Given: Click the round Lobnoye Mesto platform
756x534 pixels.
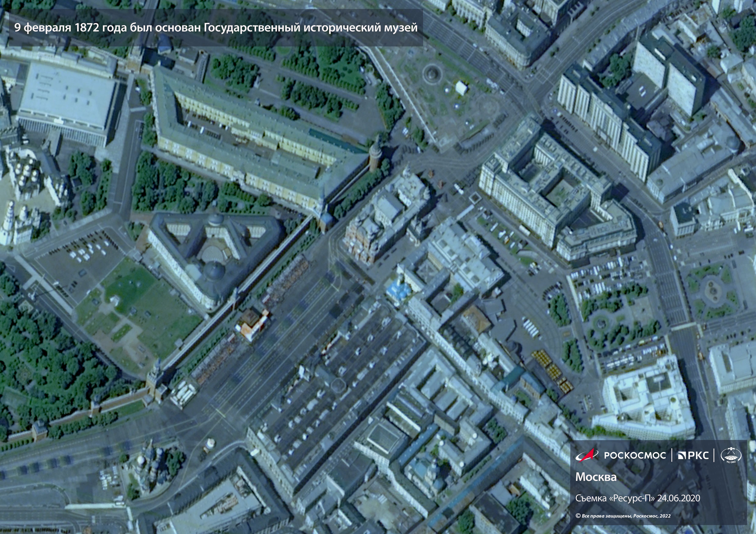Looking at the screenshot, I should pos(211,444).
